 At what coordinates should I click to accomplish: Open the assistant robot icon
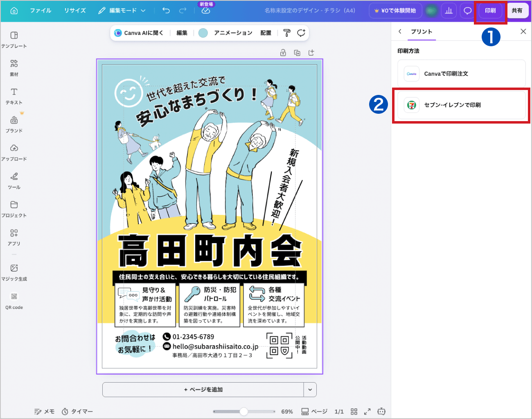(381, 411)
